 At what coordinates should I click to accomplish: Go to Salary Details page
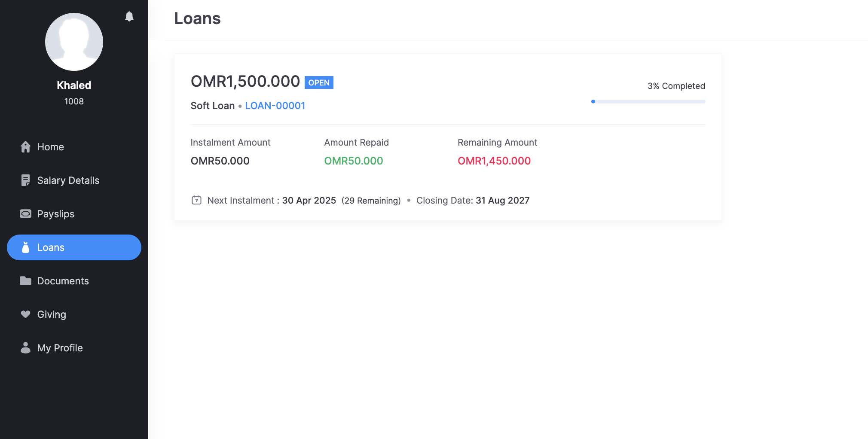[68, 180]
